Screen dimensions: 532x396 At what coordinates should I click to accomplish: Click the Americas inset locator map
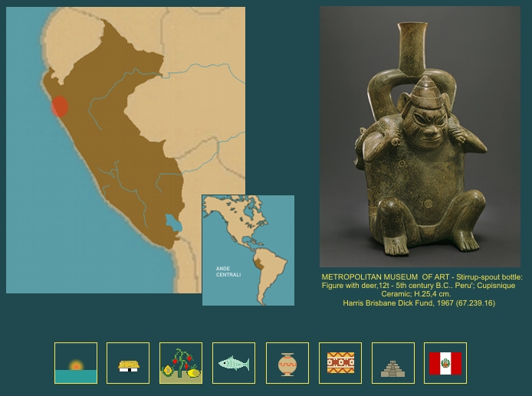tap(248, 250)
